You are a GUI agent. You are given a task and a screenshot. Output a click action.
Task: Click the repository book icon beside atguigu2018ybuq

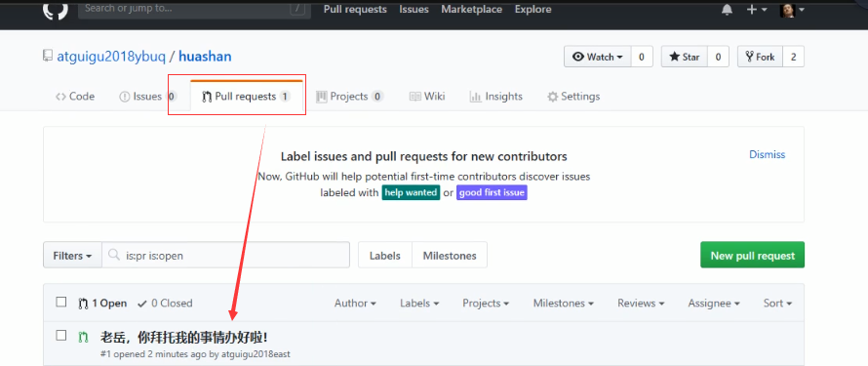pyautogui.click(x=48, y=57)
